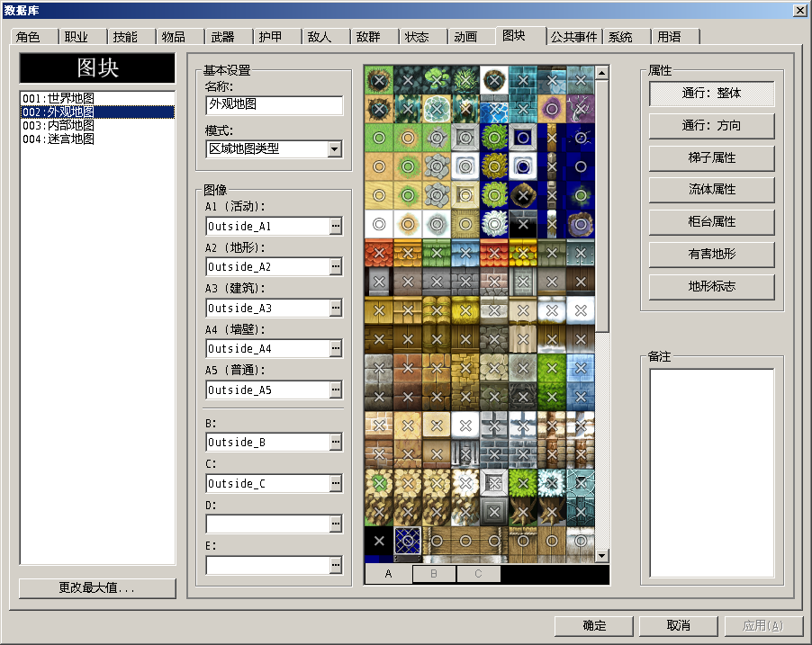Toggle the dark pit on sand tile
Viewport: 812px width, 645px height.
coord(379,109)
